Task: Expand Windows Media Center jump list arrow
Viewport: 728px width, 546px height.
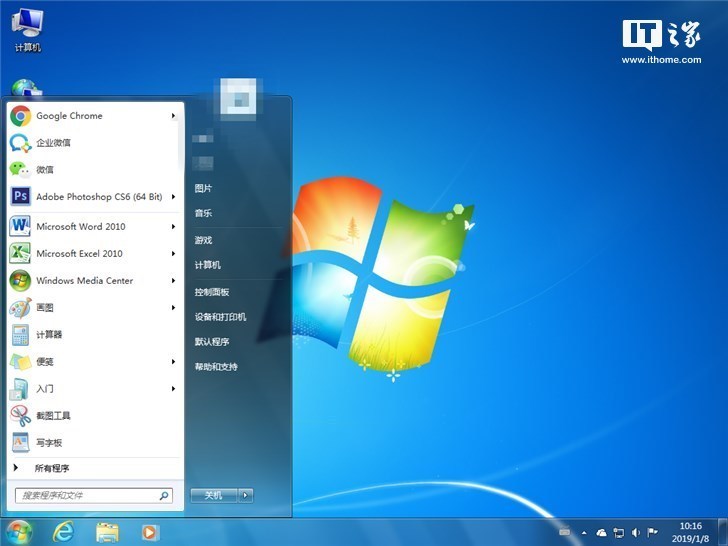Action: point(173,280)
